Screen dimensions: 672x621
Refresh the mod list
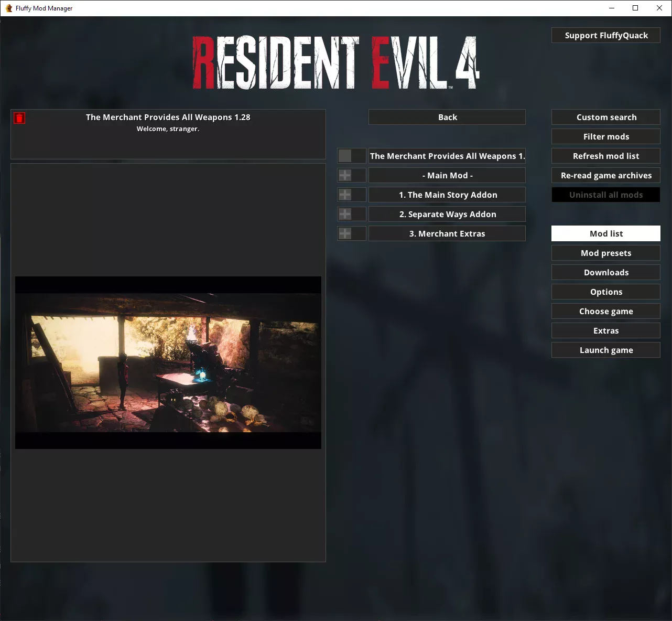point(605,156)
